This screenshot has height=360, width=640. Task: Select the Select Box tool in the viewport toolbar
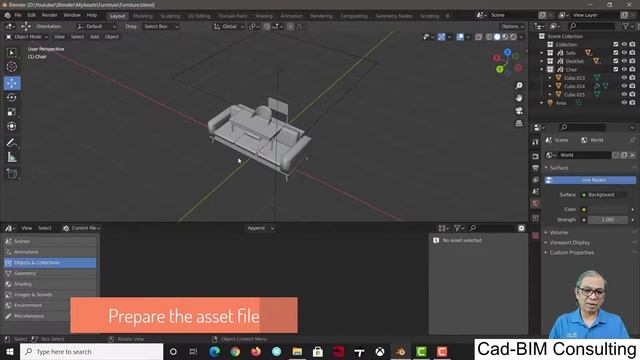pyautogui.click(x=12, y=53)
